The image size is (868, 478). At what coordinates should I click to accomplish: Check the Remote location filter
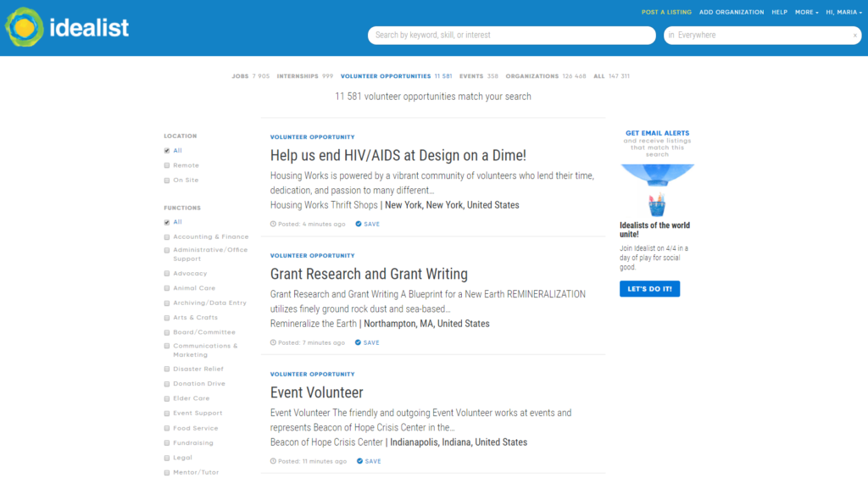click(x=167, y=165)
